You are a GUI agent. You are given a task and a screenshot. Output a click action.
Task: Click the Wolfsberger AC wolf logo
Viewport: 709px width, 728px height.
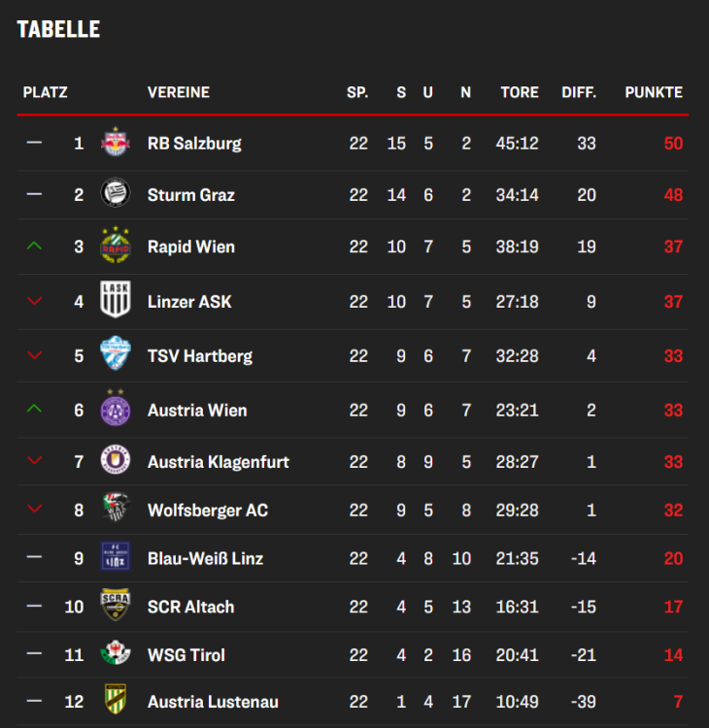tap(116, 509)
